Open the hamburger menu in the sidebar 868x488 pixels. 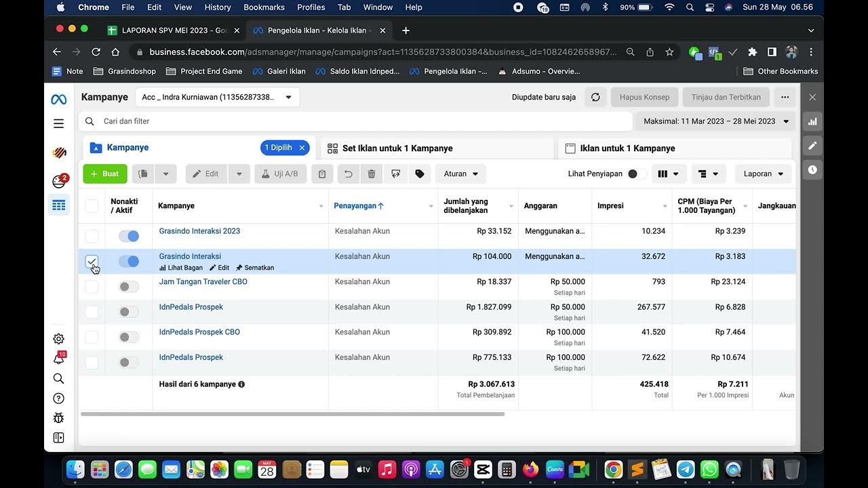[59, 123]
